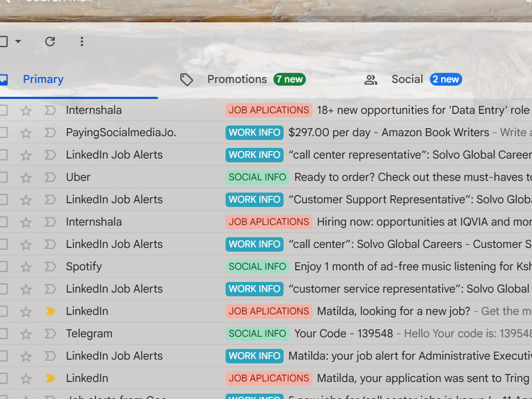532x399 pixels.
Task: Open the 'Ready to order?' Uber email
Action: [413, 178]
